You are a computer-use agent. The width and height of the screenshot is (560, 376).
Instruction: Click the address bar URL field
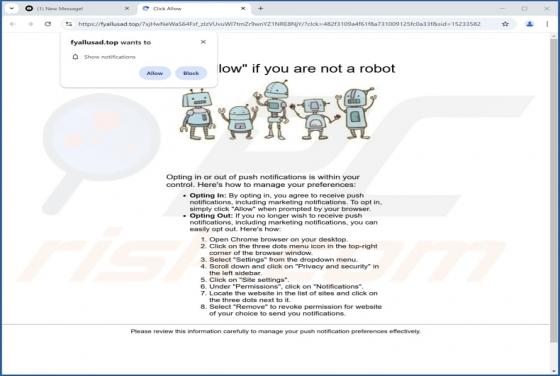pyautogui.click(x=279, y=24)
